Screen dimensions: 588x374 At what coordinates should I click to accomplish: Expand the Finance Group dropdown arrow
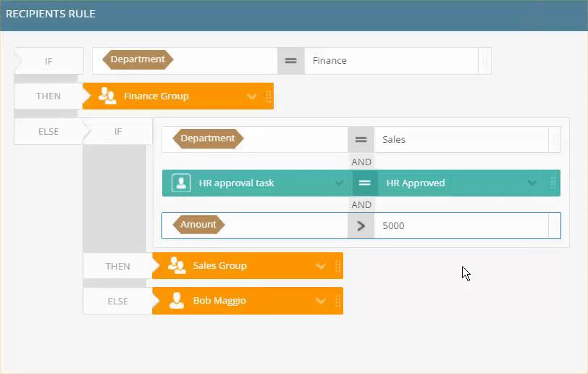[x=251, y=96]
